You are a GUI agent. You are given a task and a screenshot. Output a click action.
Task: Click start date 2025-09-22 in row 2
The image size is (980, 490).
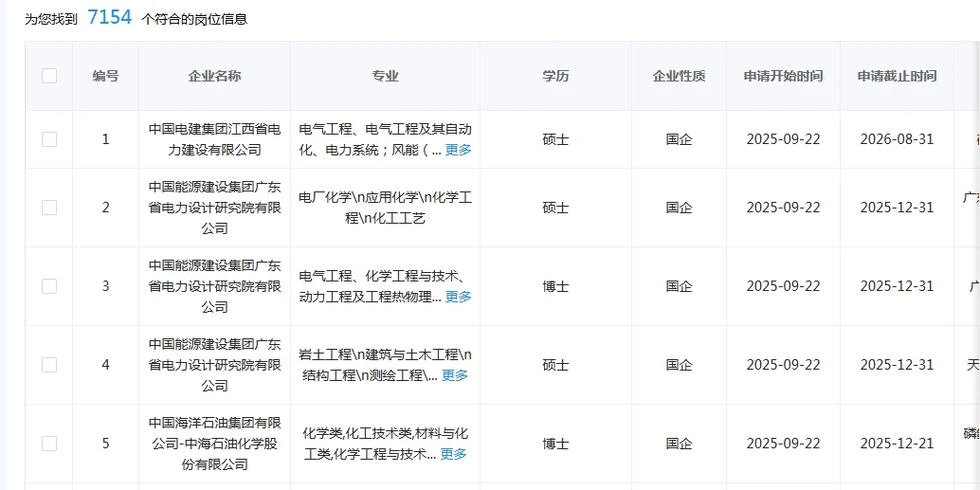783,208
